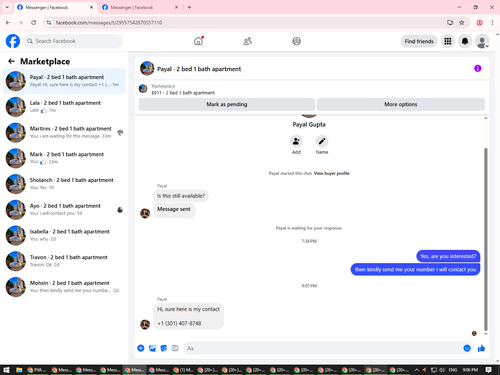Viewport: 500px width, 375px height.
Task: Open the Friends icon in top navigation
Action: 247,41
